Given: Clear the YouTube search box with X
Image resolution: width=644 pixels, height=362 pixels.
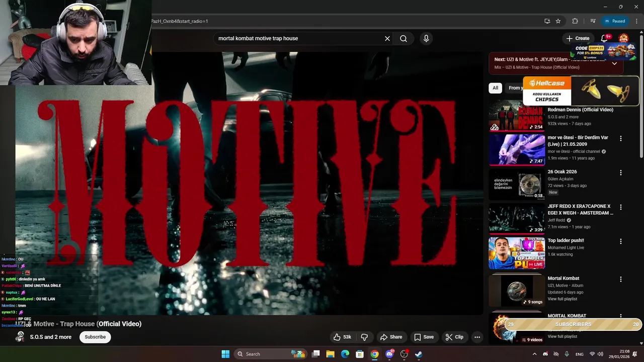Looking at the screenshot, I should (x=387, y=38).
